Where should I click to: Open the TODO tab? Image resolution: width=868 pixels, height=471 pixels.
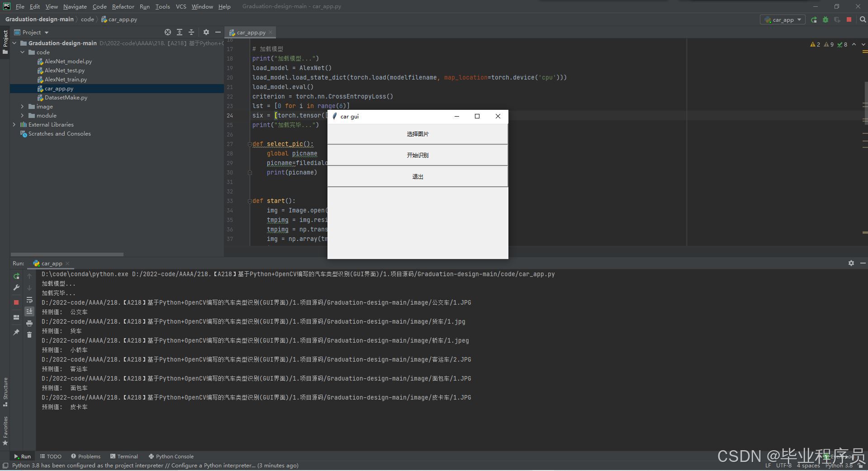[51, 457]
